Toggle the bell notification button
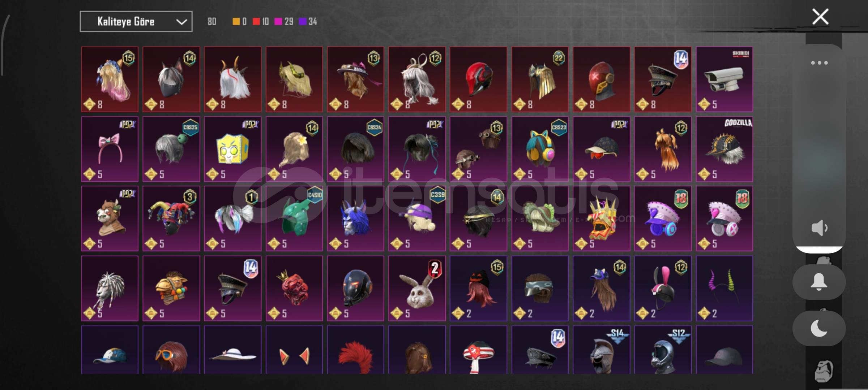Screen dimensions: 868x390 pyautogui.click(x=819, y=282)
